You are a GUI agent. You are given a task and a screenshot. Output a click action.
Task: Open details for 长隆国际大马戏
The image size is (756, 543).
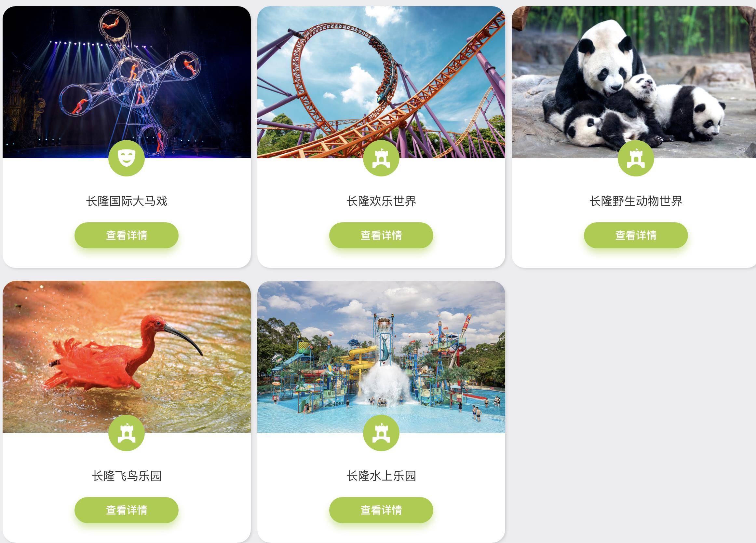tap(126, 235)
